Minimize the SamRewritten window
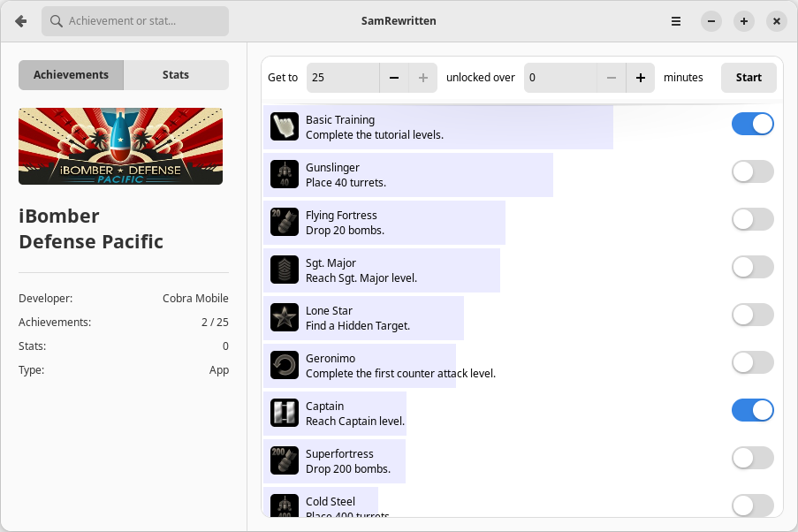Screen dimensions: 798x532 click(711, 21)
